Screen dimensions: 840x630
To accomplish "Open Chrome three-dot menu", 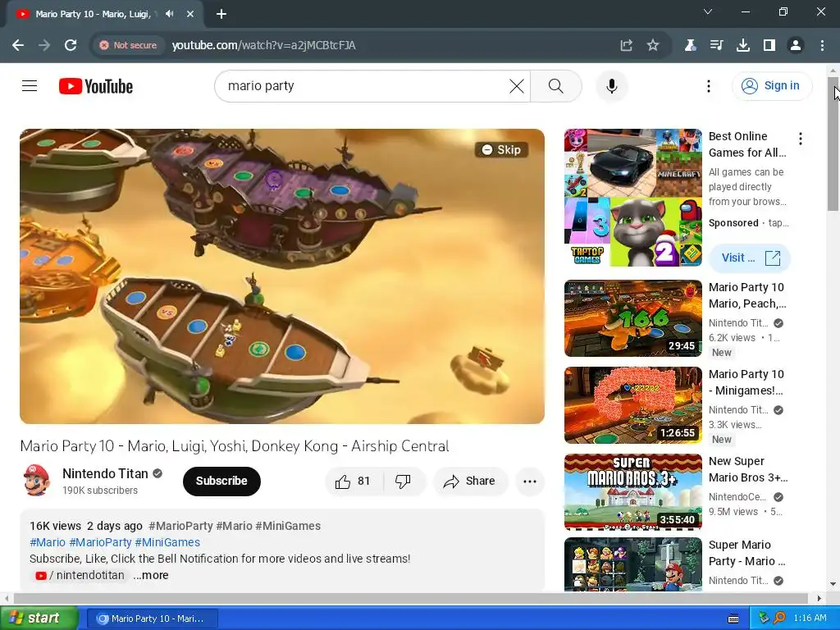I will pyautogui.click(x=822, y=46).
